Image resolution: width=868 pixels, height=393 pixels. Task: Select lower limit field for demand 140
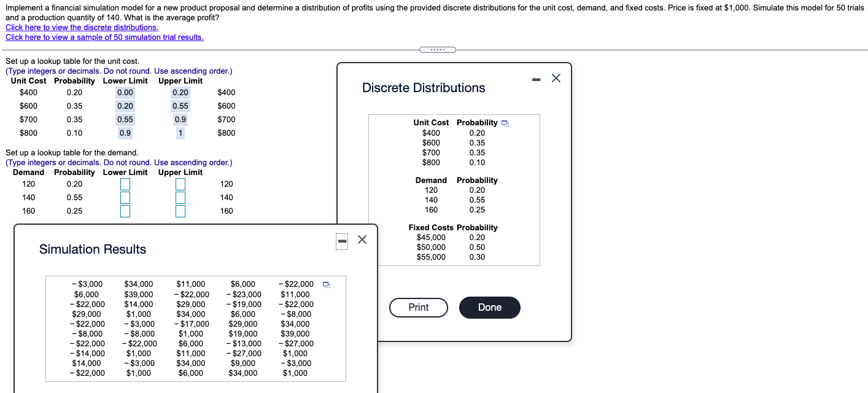[125, 197]
